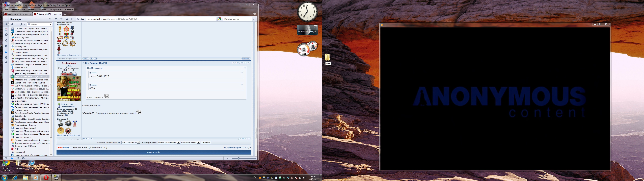This screenshot has width=644, height=181.
Task: Open the 'Время размещения' sort dropdown
Action: tap(169, 142)
